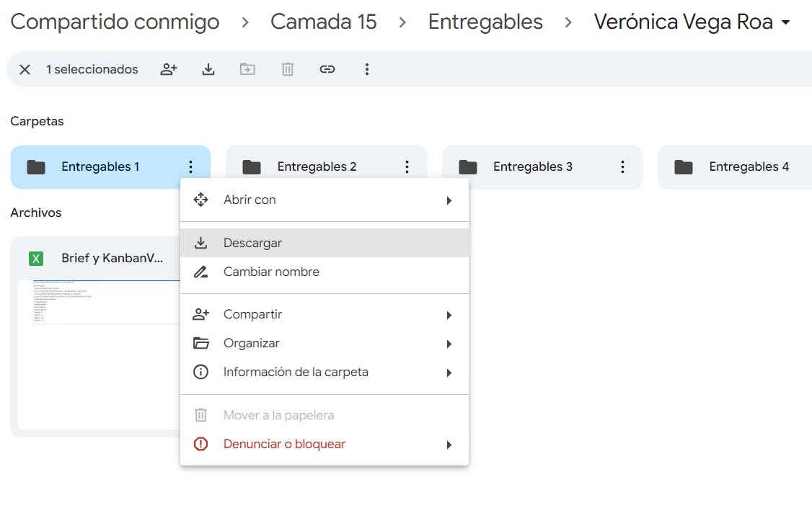Click the download icon in the toolbar
This screenshot has height=526, width=812.
tap(208, 69)
